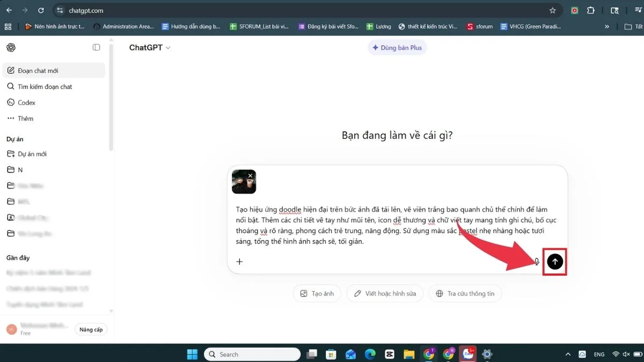Open Task View on the taskbar
Screen dimensions: 644x362
coord(312,354)
